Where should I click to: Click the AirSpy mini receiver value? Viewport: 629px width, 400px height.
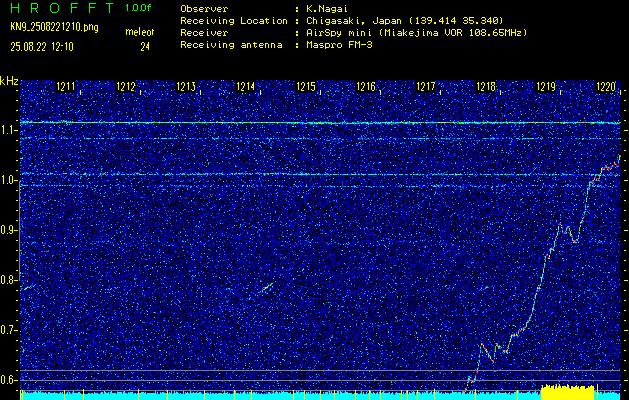(x=416, y=33)
